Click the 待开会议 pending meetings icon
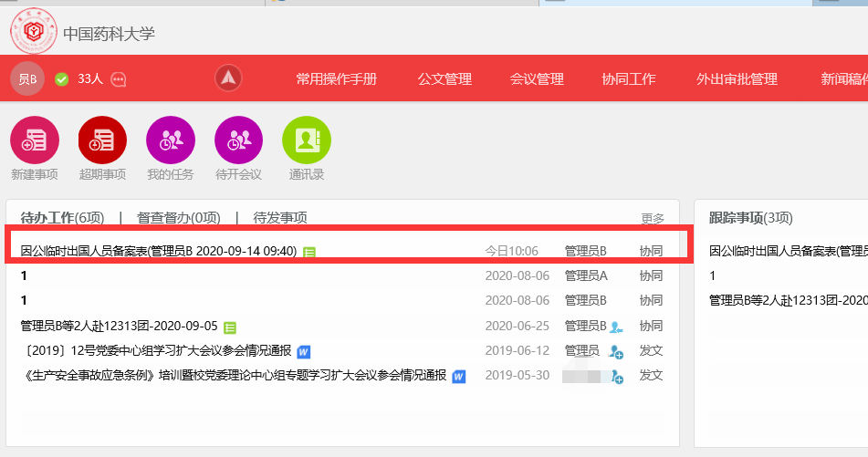 [238, 140]
